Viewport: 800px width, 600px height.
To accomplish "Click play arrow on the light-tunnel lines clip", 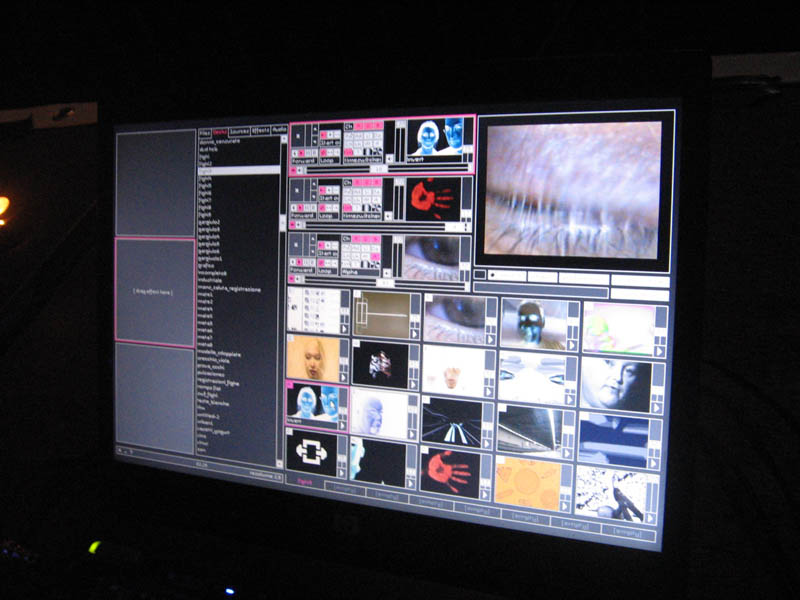I will [x=487, y=444].
